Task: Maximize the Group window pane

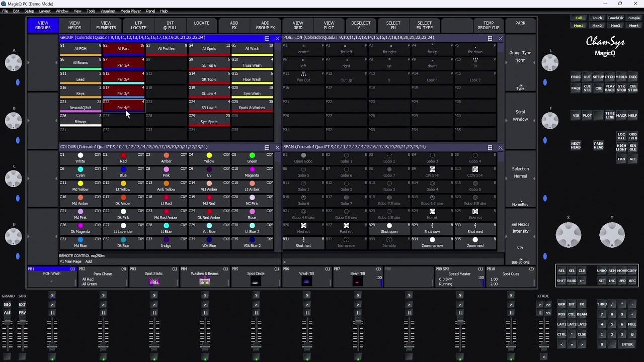Action: pyautogui.click(x=267, y=38)
